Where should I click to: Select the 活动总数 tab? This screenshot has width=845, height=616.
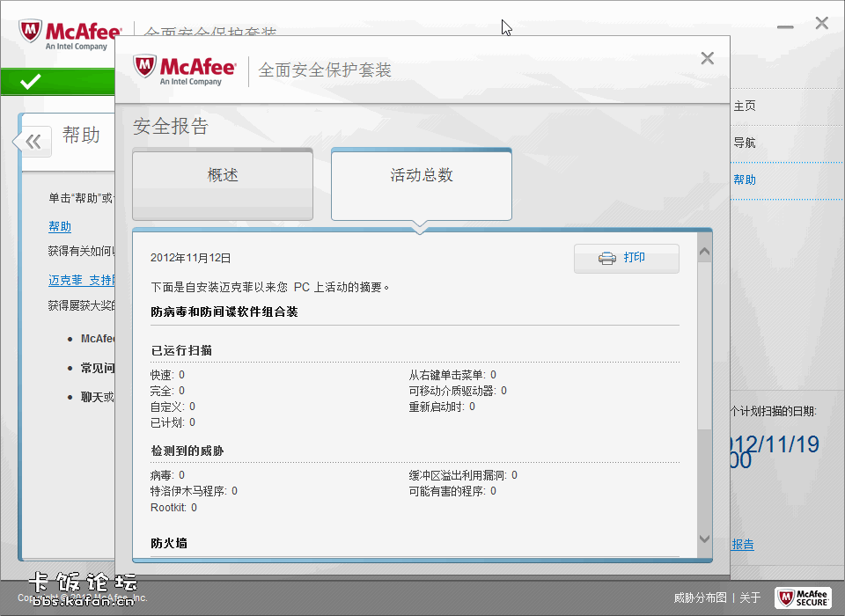[421, 176]
